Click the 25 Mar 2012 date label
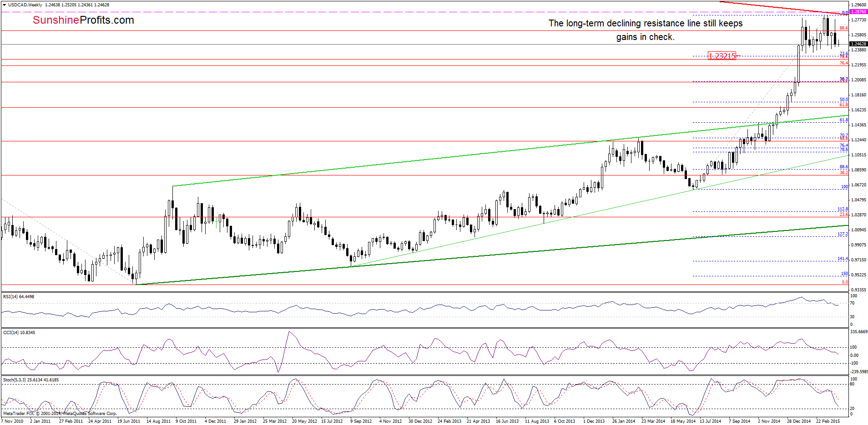868x425 pixels. pos(275,421)
